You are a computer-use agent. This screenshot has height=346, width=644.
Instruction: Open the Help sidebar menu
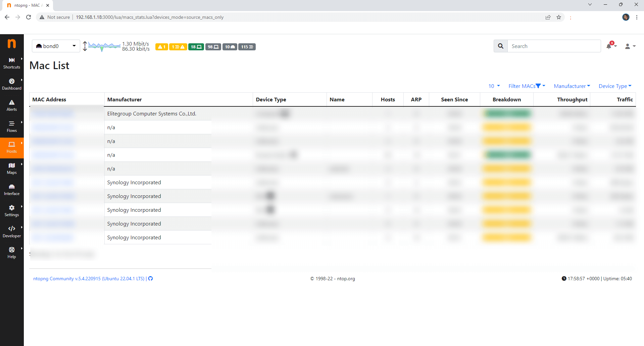(x=12, y=253)
